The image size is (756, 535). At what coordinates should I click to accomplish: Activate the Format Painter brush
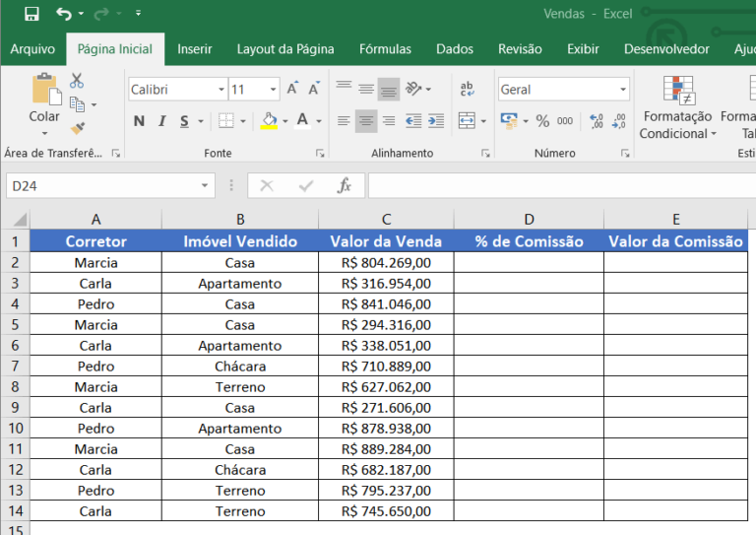(77, 128)
